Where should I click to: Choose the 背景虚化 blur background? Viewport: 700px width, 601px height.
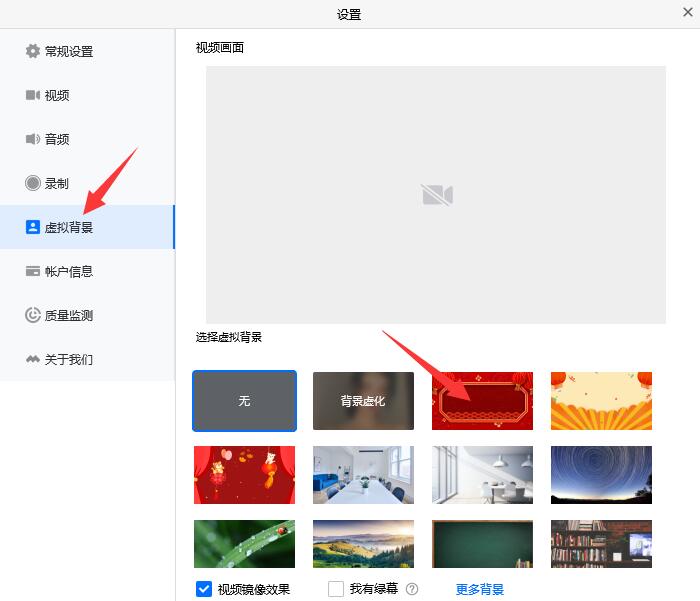[x=363, y=401]
